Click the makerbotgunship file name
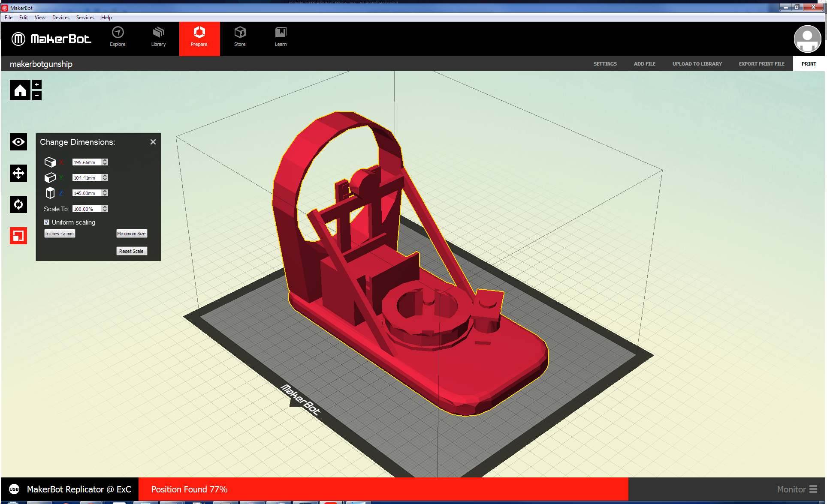This screenshot has height=504, width=827. pyautogui.click(x=41, y=64)
